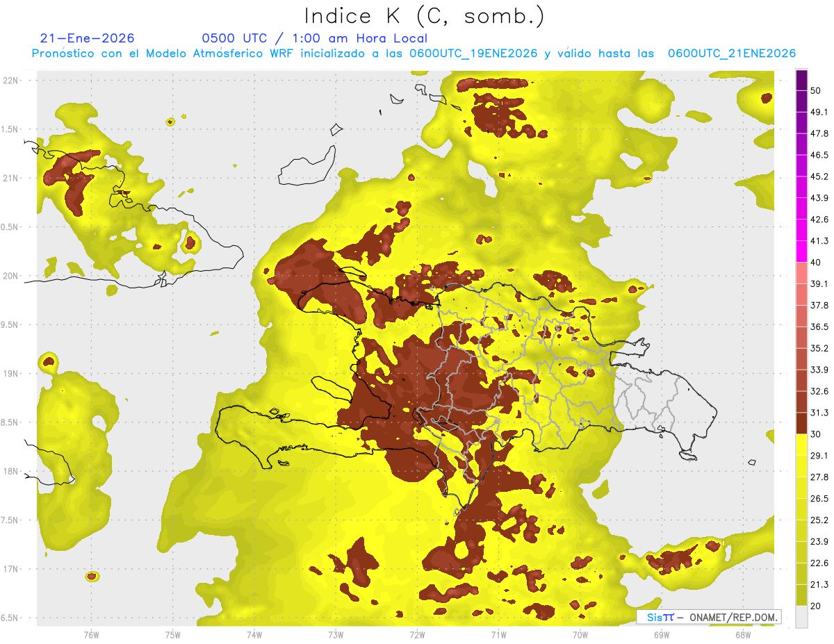Click the colorbar value "45.2"

tap(819, 176)
